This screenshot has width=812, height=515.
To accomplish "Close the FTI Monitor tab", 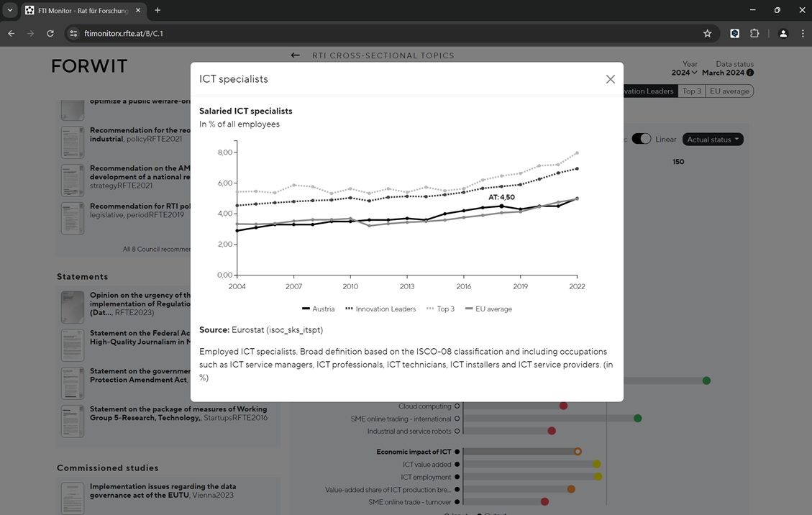I will point(138,10).
